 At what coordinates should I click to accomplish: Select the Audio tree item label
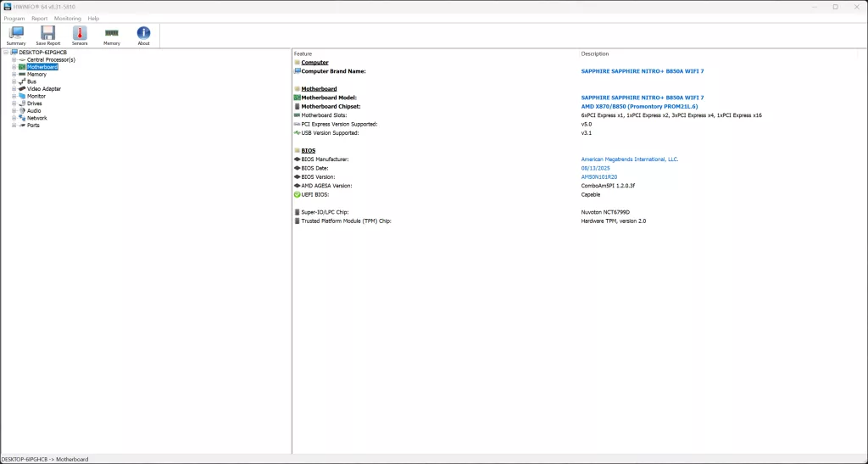tap(34, 111)
